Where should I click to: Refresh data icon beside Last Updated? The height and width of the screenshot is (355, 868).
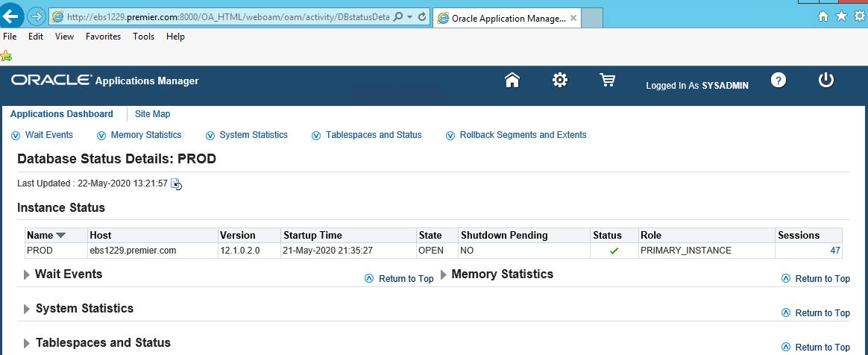(x=176, y=184)
